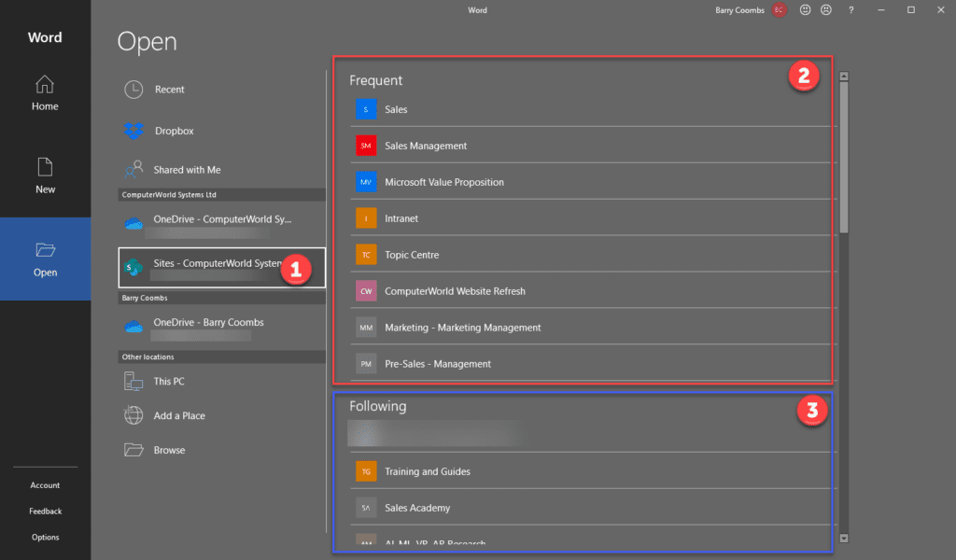Click the TG Training and Guides icon
956x560 pixels.
pyautogui.click(x=366, y=471)
